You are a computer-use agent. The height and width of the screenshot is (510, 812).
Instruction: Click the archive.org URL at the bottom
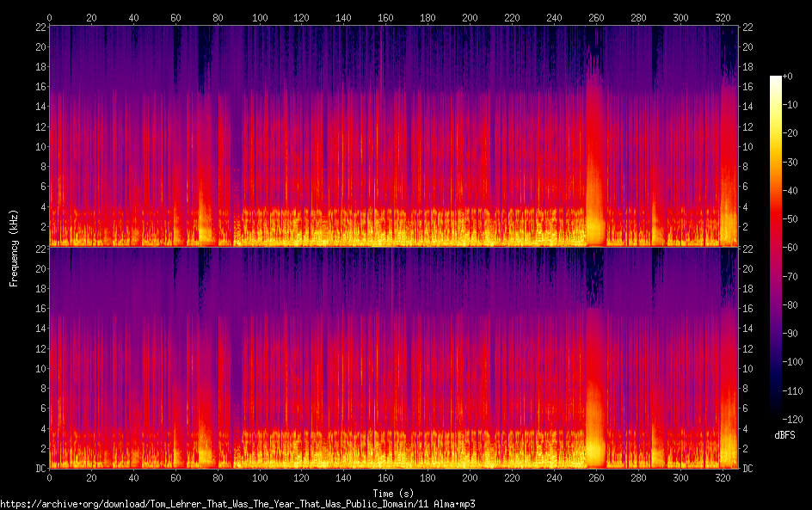coord(237,504)
